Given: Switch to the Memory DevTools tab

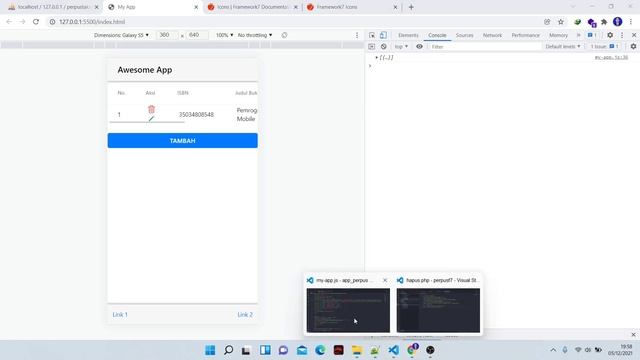Looking at the screenshot, I should [x=558, y=35].
